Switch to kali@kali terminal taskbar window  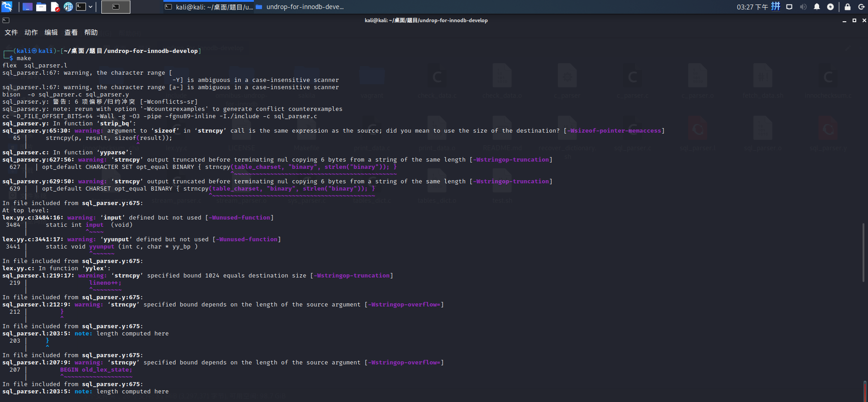pyautogui.click(x=209, y=7)
